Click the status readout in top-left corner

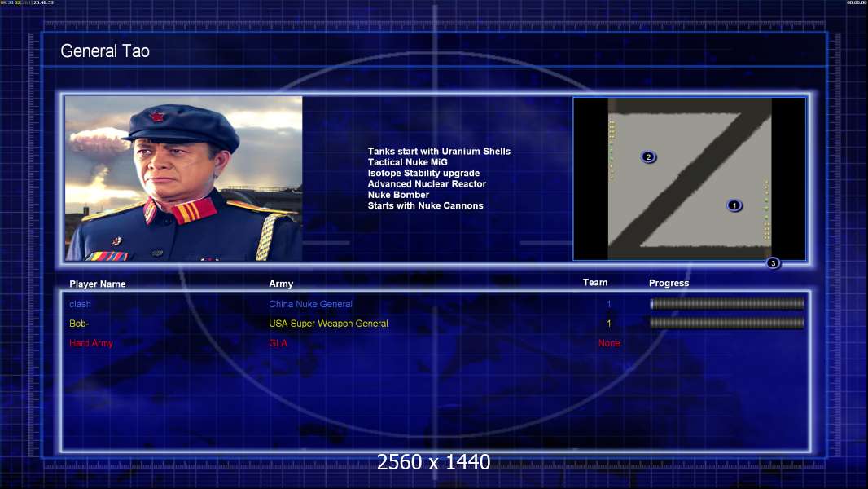click(27, 2)
